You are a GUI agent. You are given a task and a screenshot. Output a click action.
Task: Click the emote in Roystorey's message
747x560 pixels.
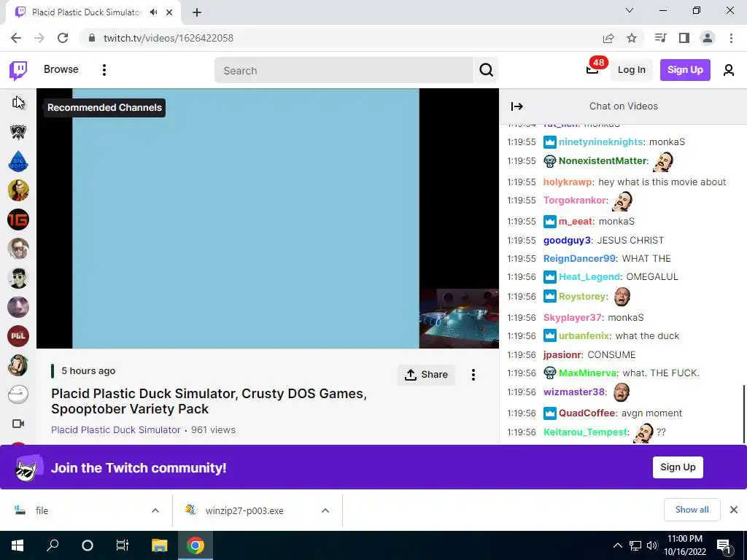(x=622, y=296)
